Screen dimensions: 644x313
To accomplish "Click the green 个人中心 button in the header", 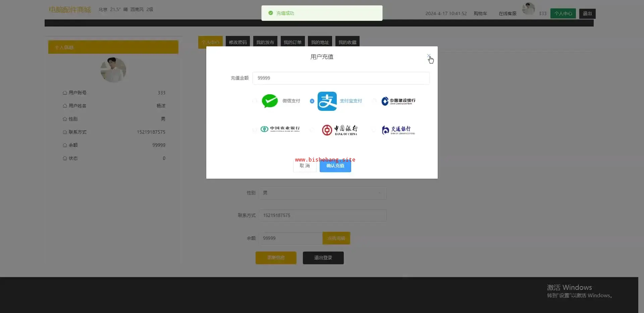I will point(563,13).
